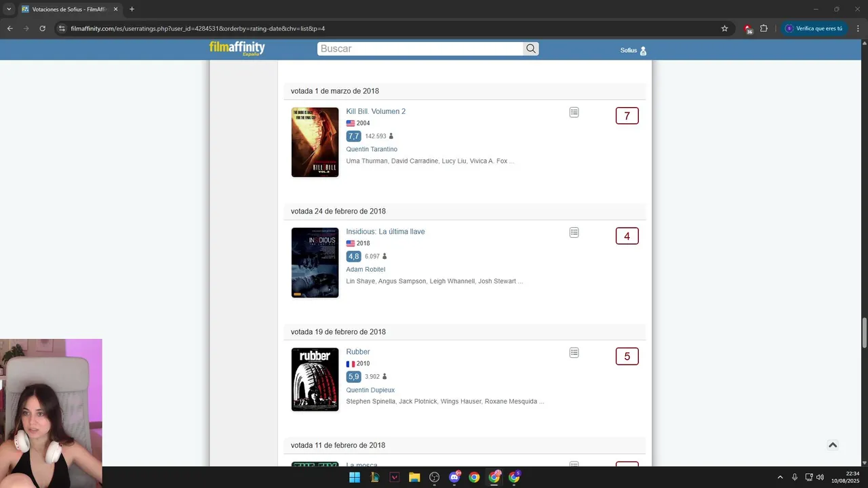Image resolution: width=868 pixels, height=488 pixels.
Task: Click the FilmAffinity España logo
Action: tap(237, 48)
